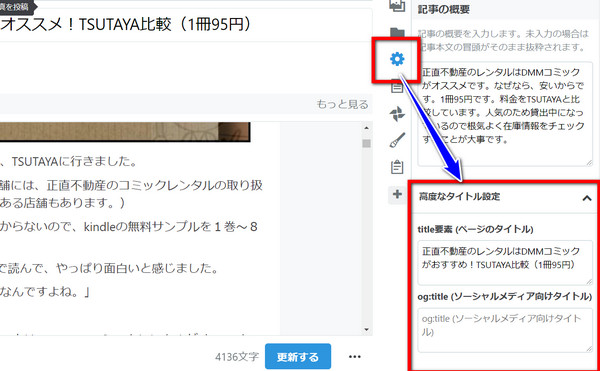
Task: Click the og:title (ソーシャルメディア向けタイトル) label
Action: click(505, 296)
